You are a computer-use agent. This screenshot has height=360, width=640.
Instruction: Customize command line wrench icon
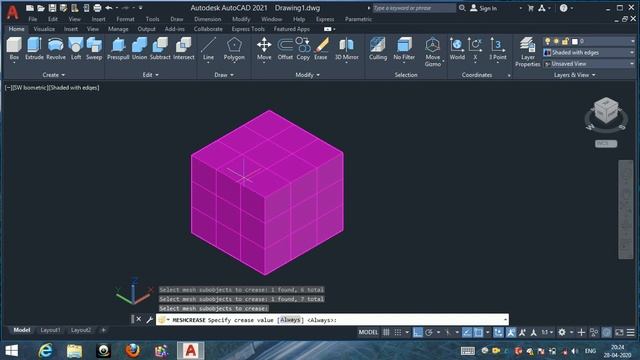click(149, 320)
